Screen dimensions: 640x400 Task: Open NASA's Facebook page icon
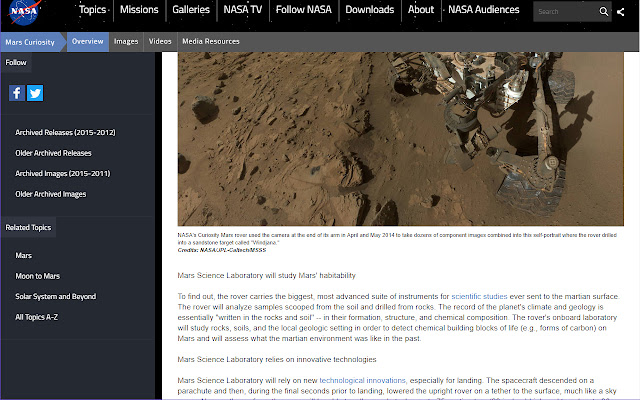click(17, 93)
